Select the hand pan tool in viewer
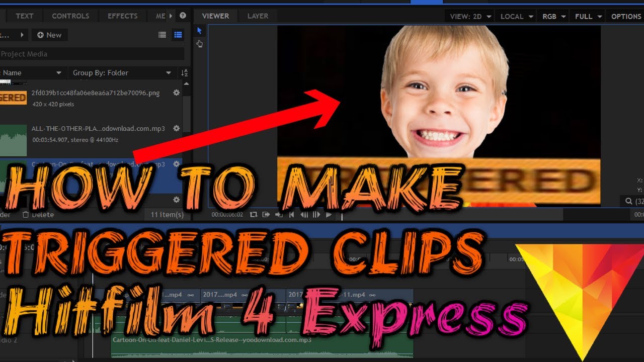 point(199,44)
